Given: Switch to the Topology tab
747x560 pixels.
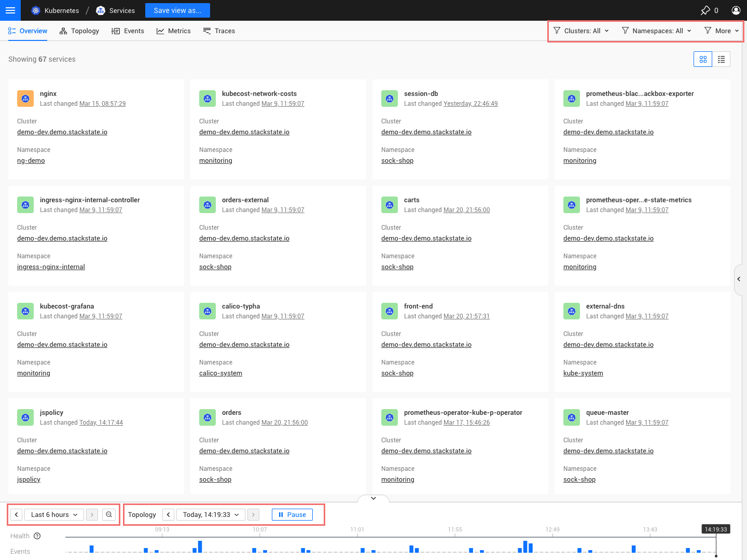Looking at the screenshot, I should (79, 31).
